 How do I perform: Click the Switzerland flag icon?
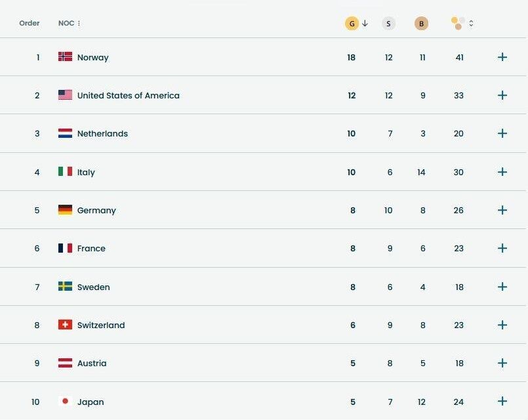[65, 325]
